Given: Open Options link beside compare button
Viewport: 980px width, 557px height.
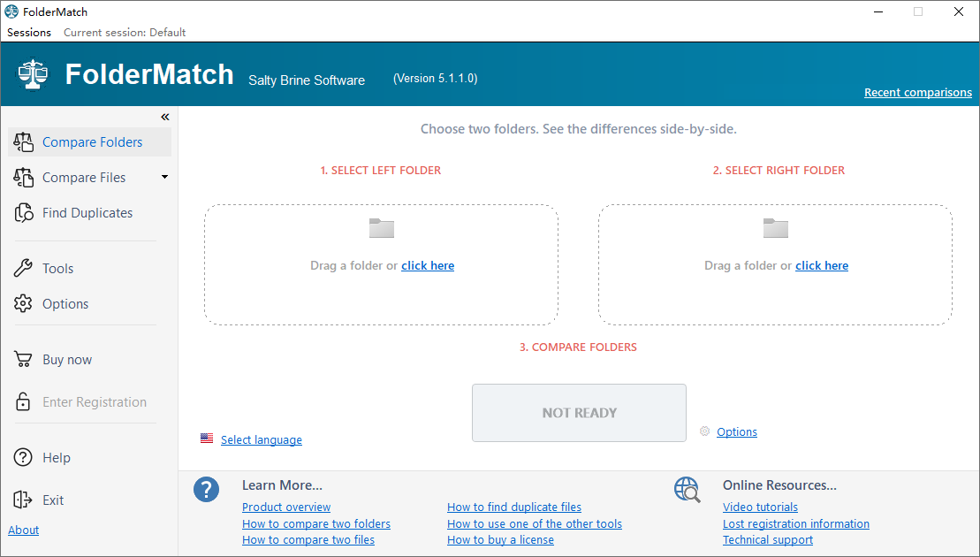Looking at the screenshot, I should (x=737, y=432).
